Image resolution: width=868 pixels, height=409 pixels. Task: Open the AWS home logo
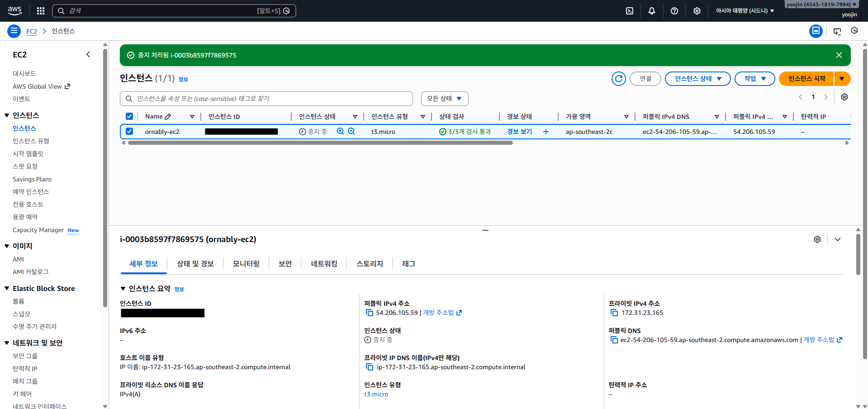(x=14, y=10)
